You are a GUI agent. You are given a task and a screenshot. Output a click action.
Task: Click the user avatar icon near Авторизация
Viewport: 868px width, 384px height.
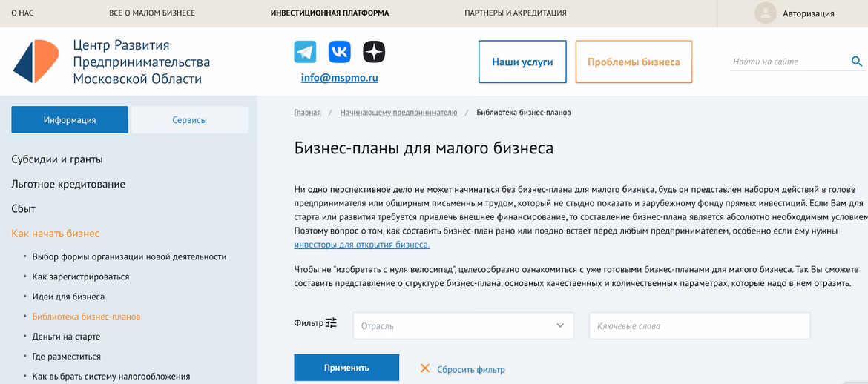(x=765, y=13)
